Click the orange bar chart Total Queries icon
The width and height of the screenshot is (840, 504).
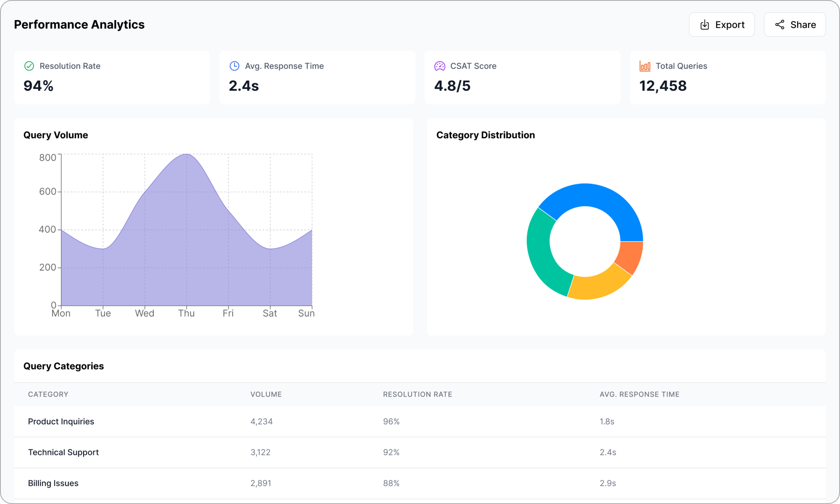click(645, 66)
